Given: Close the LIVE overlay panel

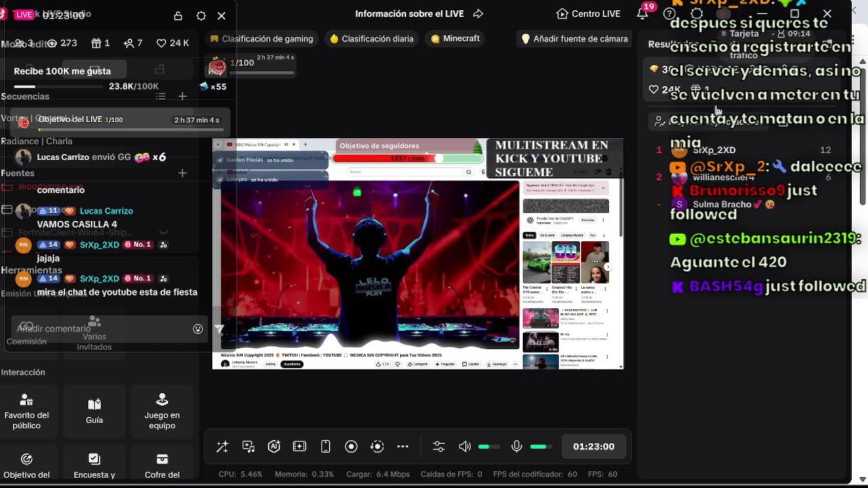Looking at the screenshot, I should [x=222, y=16].
